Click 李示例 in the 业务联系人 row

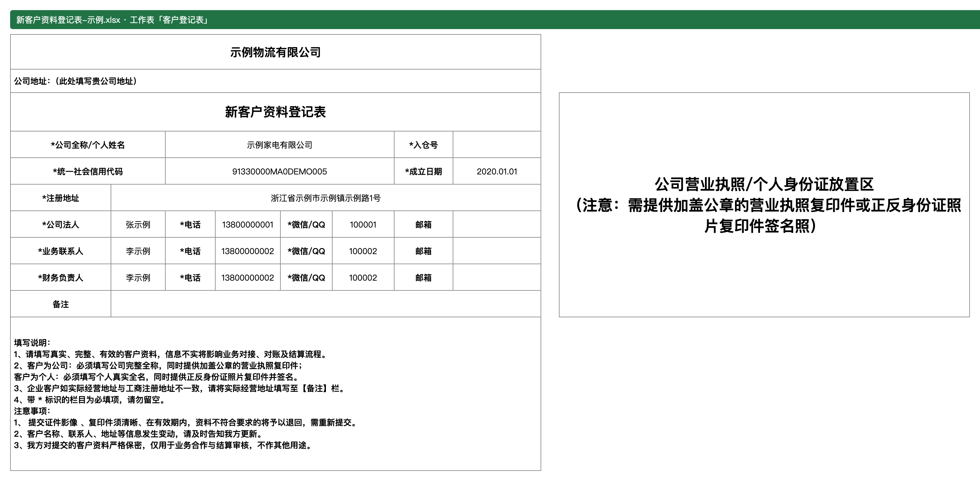point(138,251)
